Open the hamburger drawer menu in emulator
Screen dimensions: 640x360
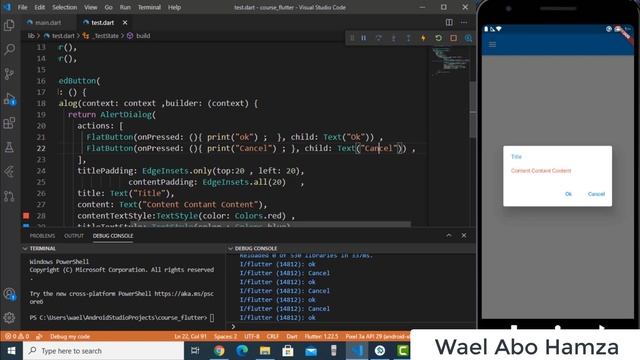(492, 44)
